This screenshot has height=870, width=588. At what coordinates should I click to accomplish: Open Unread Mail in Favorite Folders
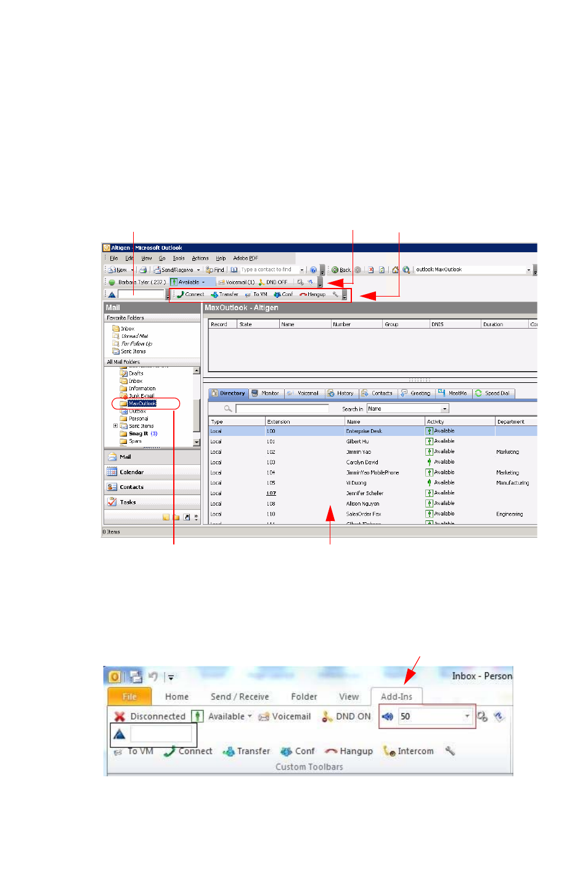(x=134, y=337)
